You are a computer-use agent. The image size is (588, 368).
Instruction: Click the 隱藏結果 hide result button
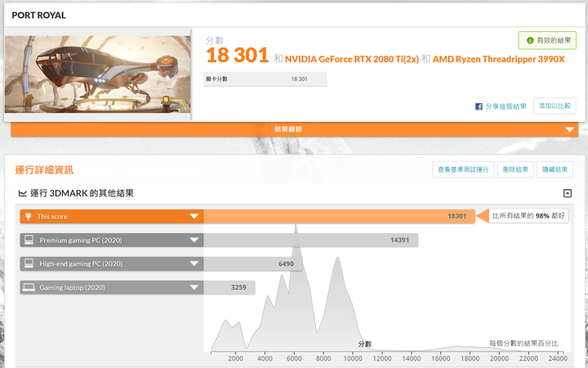[x=555, y=169]
